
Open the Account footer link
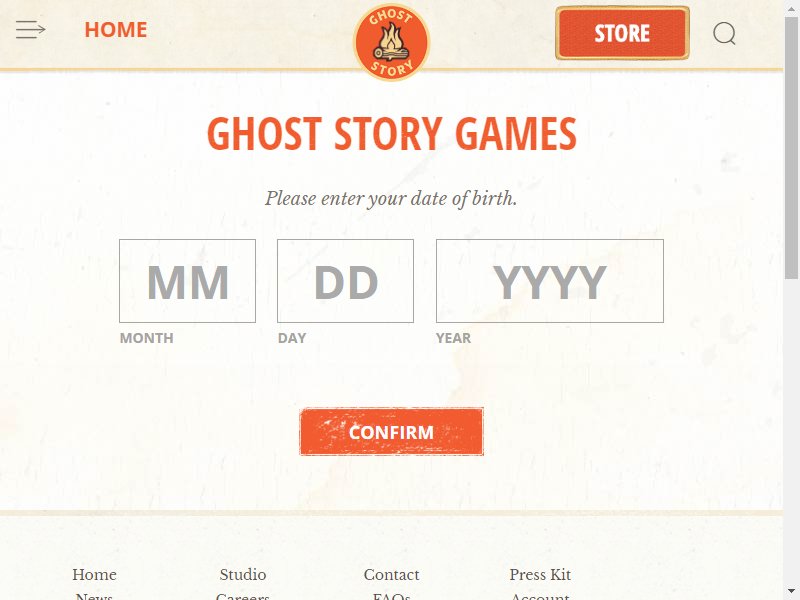540,596
